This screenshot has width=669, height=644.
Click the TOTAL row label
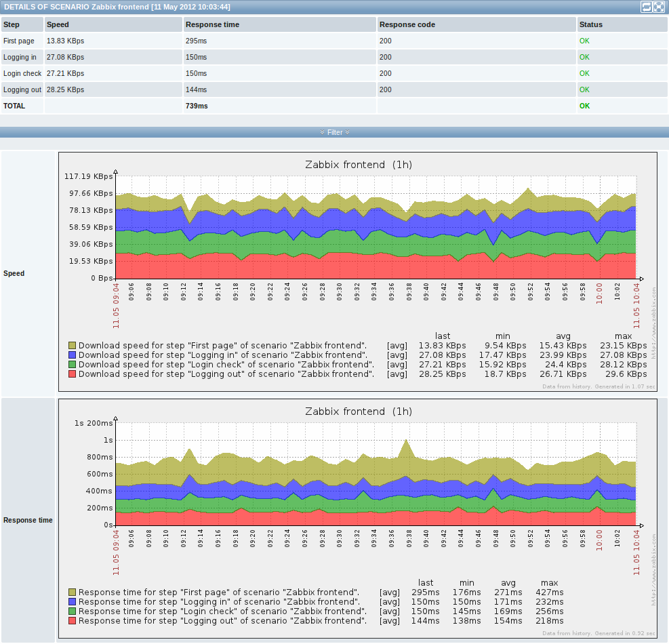click(x=14, y=106)
